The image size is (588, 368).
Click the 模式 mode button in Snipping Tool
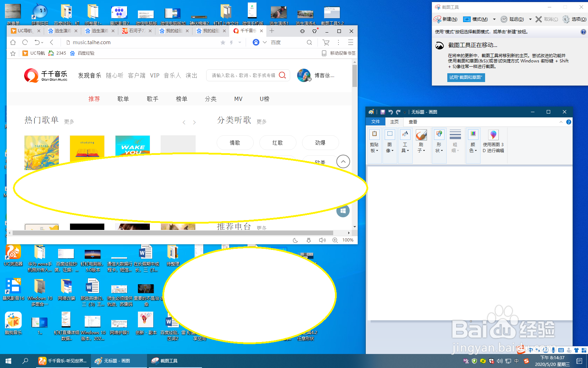tap(476, 19)
